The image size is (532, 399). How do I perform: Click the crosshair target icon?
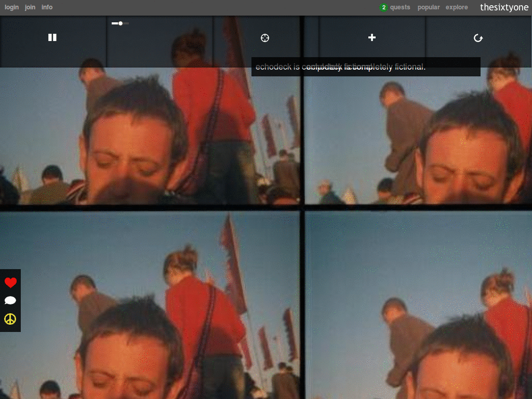(x=265, y=37)
